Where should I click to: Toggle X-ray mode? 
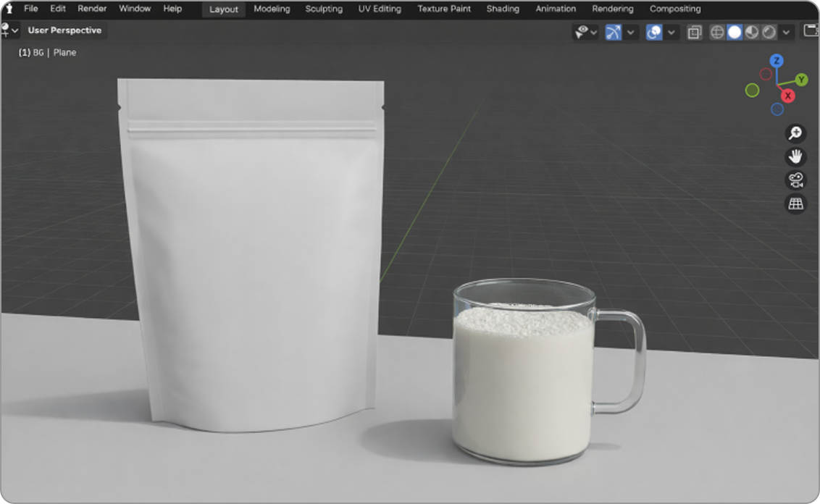[x=694, y=33]
